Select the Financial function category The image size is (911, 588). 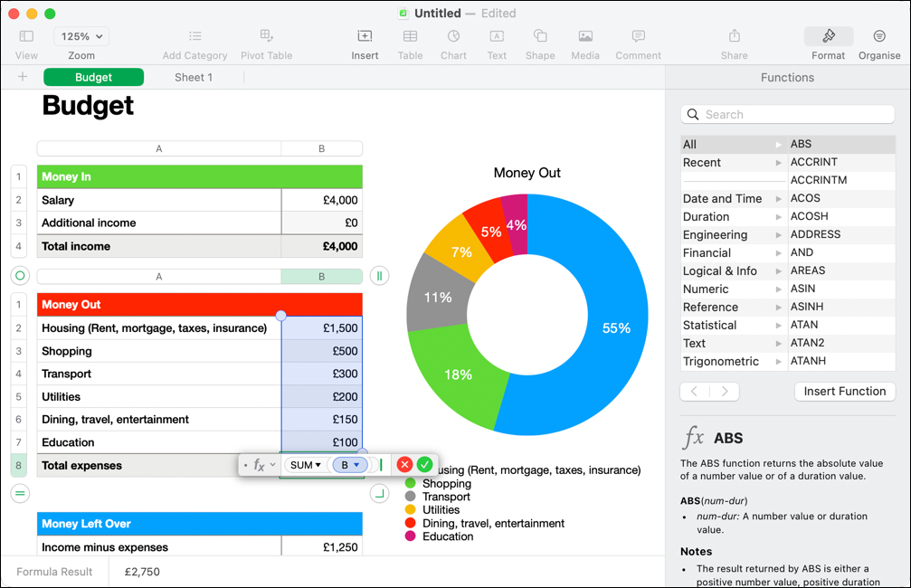click(707, 253)
